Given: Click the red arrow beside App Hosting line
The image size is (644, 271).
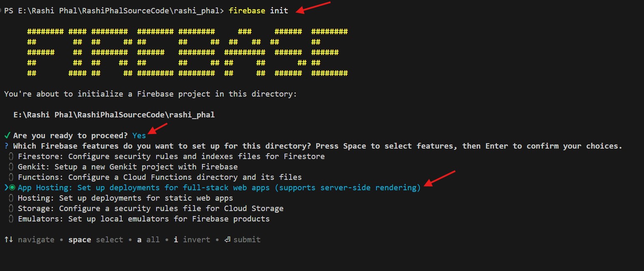Looking at the screenshot, I should [440, 179].
